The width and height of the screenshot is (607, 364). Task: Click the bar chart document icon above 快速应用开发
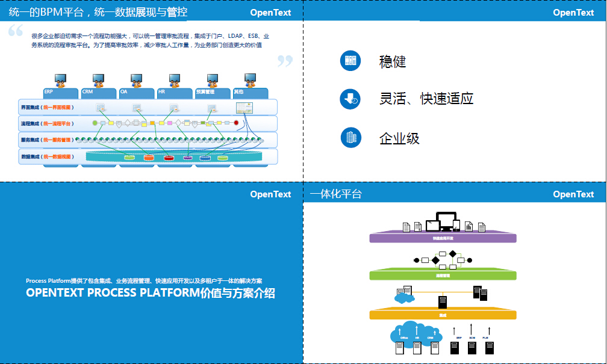[468, 226]
